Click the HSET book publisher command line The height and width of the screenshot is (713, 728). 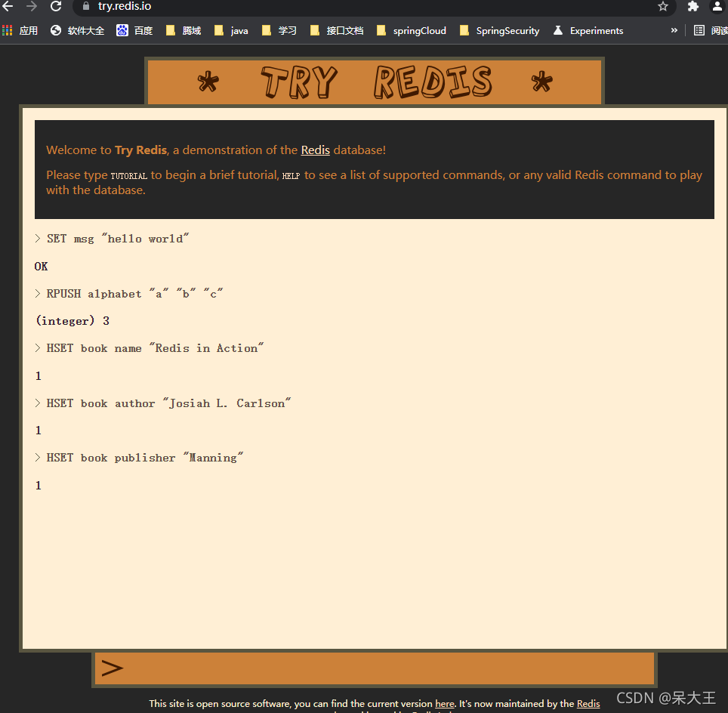[x=139, y=458]
